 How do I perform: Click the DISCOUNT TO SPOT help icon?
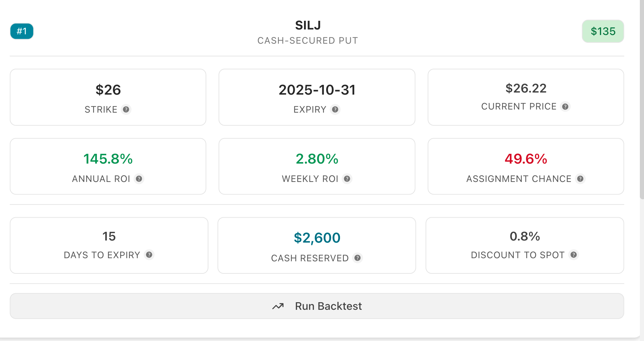coord(574,255)
